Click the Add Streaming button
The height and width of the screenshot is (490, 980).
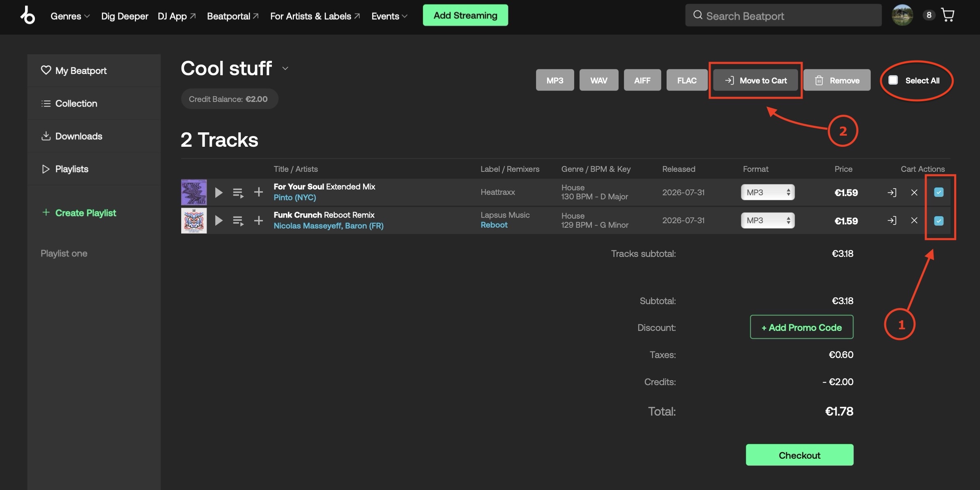pos(465,15)
